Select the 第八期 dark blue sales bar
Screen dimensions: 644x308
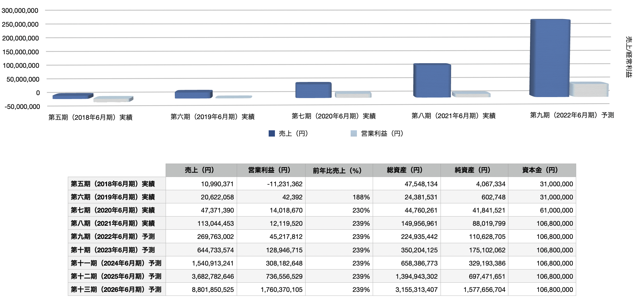(x=432, y=81)
